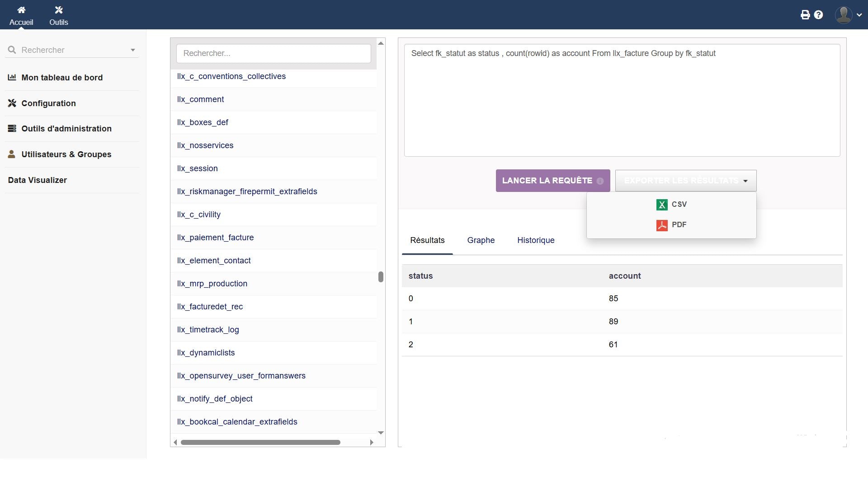The image size is (868, 495).
Task: Select the llx_paiement_facture table
Action: tap(215, 238)
